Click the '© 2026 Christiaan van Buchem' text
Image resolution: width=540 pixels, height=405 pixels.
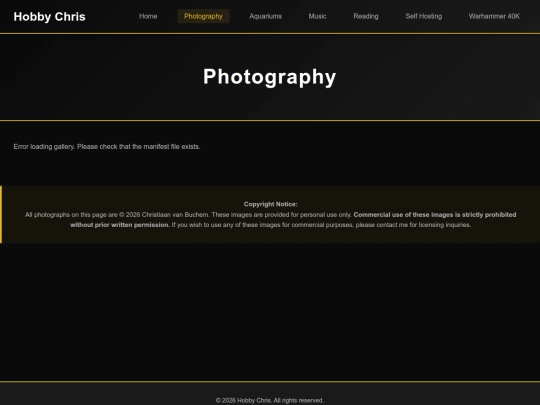pos(164,215)
